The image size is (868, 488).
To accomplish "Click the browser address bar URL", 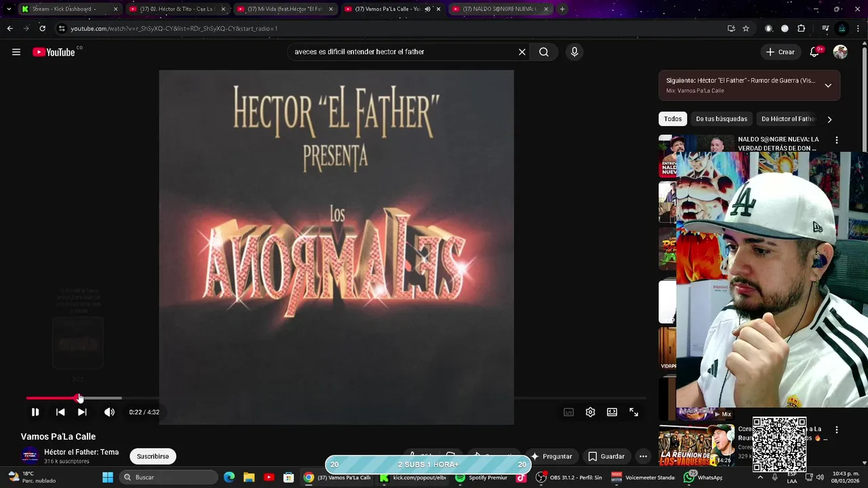I will tap(174, 28).
